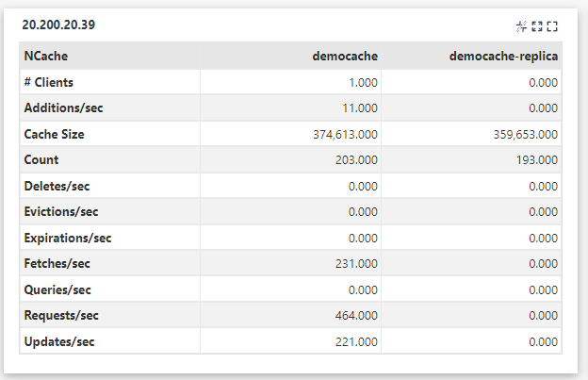Click the Queries/sec row label
Image resolution: width=588 pixels, height=380 pixels.
pyautogui.click(x=57, y=289)
